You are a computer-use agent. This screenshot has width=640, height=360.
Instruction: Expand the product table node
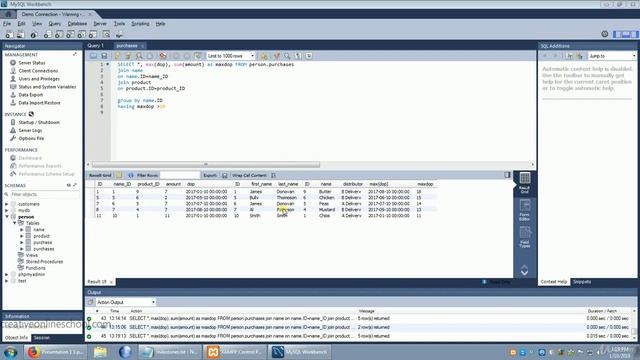(x=22, y=236)
